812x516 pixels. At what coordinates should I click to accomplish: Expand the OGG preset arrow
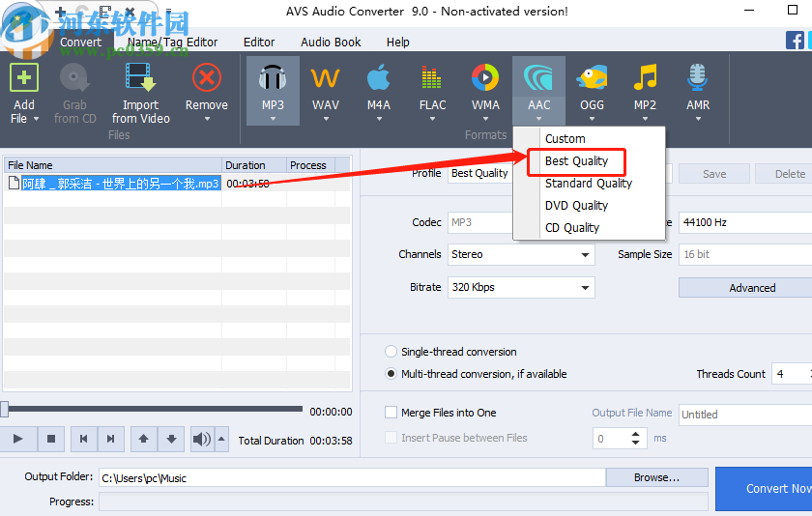point(592,119)
